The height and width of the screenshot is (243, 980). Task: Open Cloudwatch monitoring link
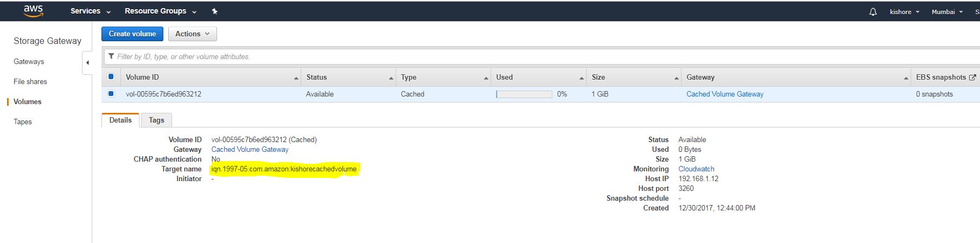click(x=696, y=169)
